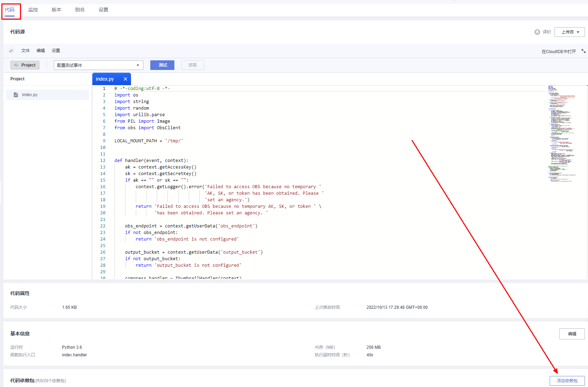Click the 'def handler(event, context):' code line
The image size is (588, 387).
151,161
